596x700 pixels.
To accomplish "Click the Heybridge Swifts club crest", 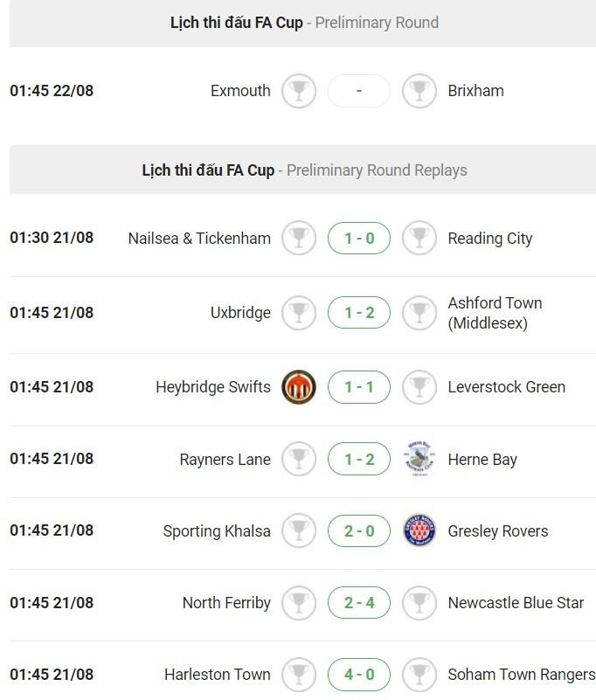I will (299, 387).
